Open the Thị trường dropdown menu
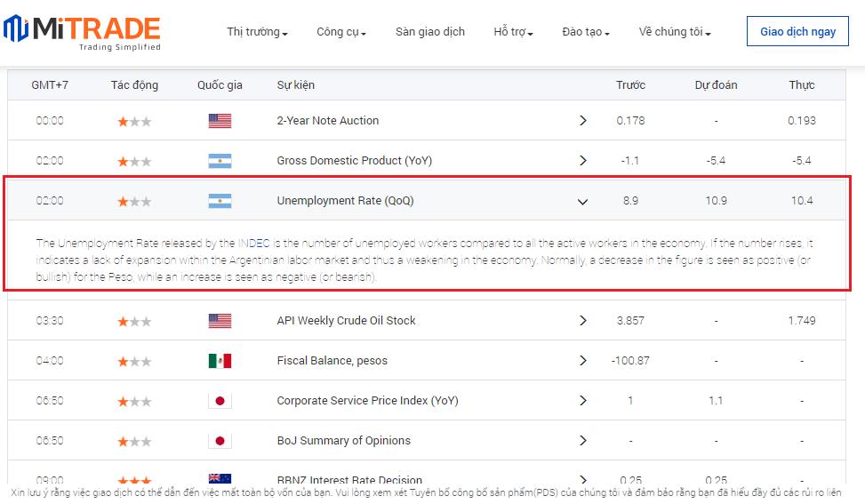 [x=257, y=32]
